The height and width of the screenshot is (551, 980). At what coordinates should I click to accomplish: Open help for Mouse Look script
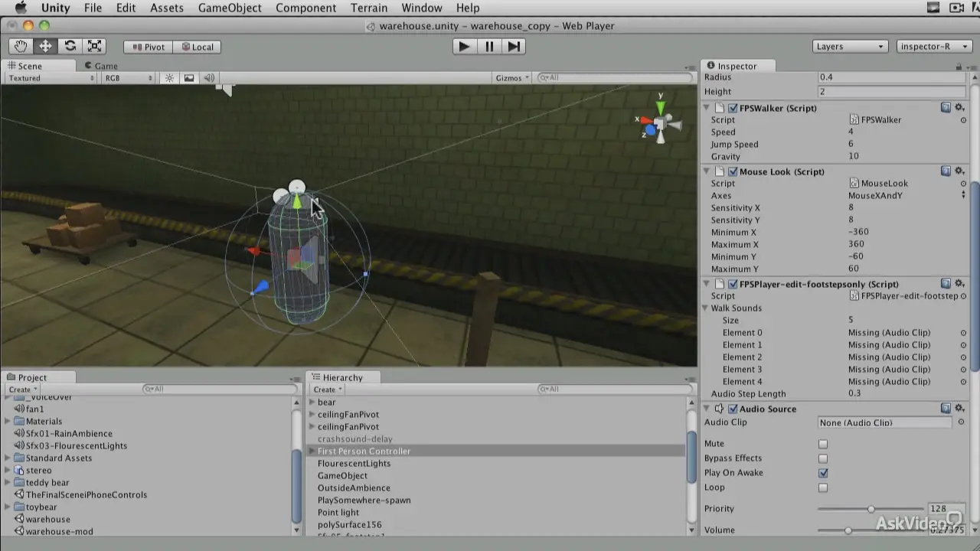coord(946,171)
